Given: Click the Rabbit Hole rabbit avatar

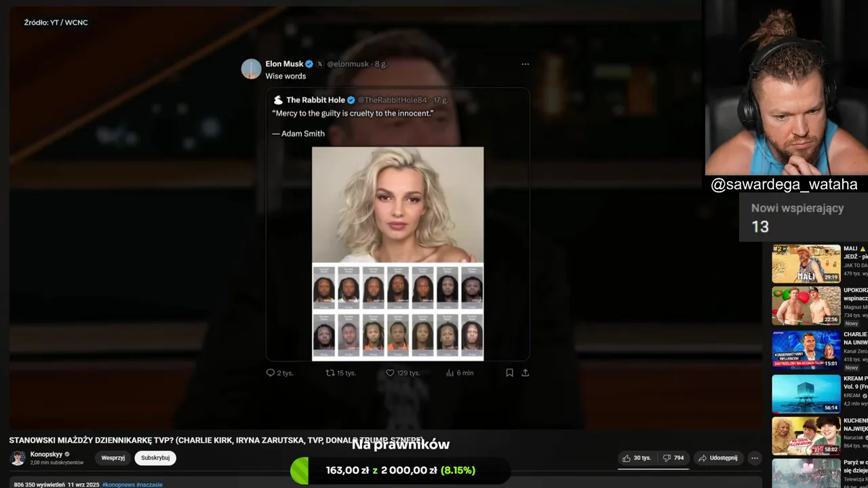Looking at the screenshot, I should coord(278,100).
